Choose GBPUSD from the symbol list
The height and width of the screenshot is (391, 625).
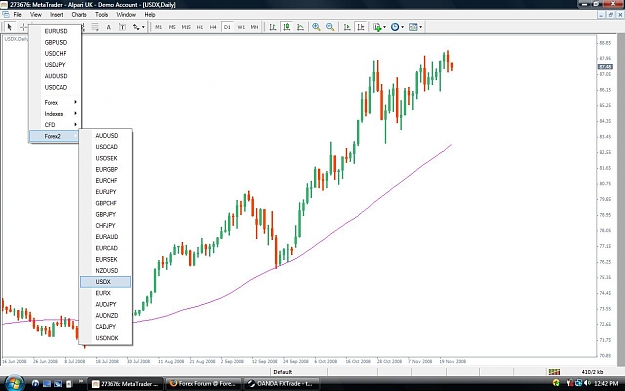(x=55, y=42)
